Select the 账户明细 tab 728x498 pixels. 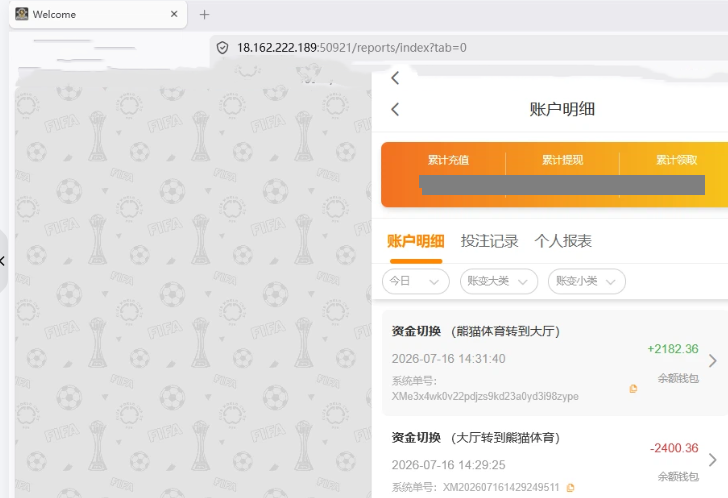coord(416,241)
